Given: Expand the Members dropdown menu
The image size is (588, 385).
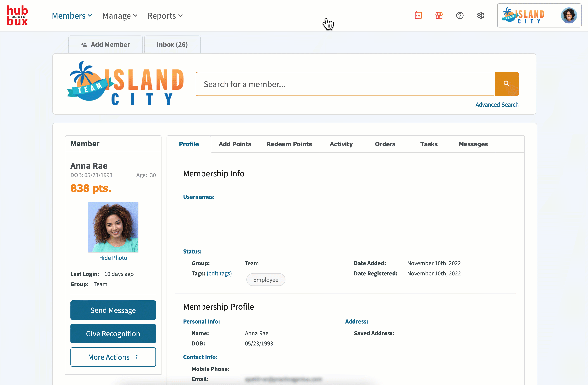Looking at the screenshot, I should [72, 16].
